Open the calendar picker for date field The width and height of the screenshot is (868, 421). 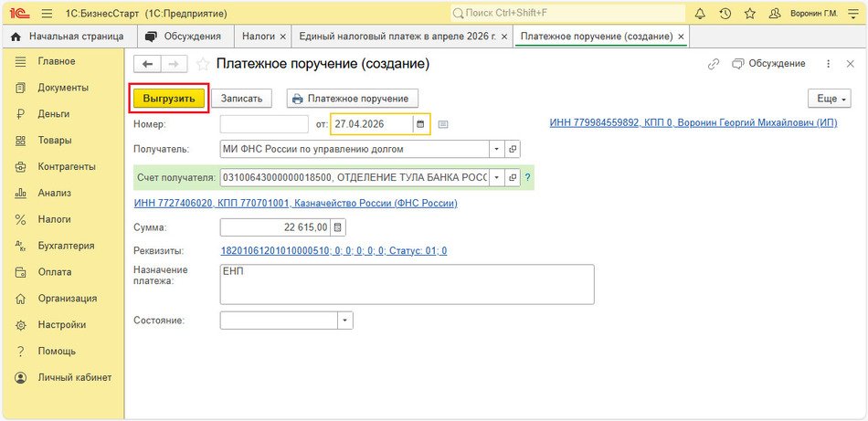[420, 124]
